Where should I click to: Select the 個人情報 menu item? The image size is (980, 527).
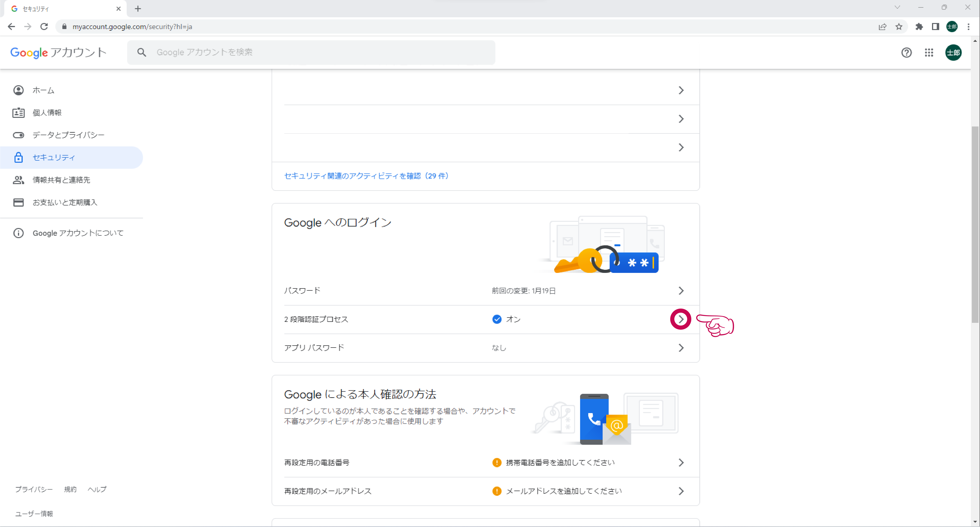(71, 113)
